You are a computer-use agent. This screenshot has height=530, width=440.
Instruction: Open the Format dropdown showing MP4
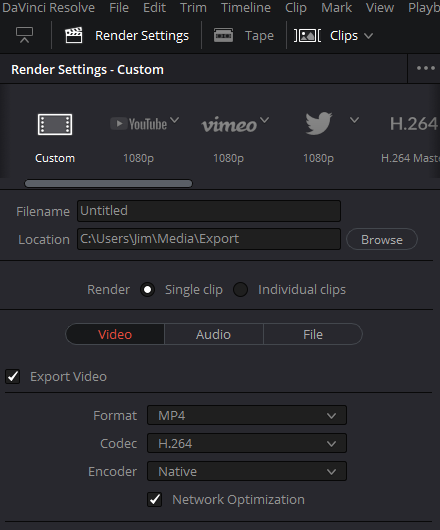pos(247,415)
